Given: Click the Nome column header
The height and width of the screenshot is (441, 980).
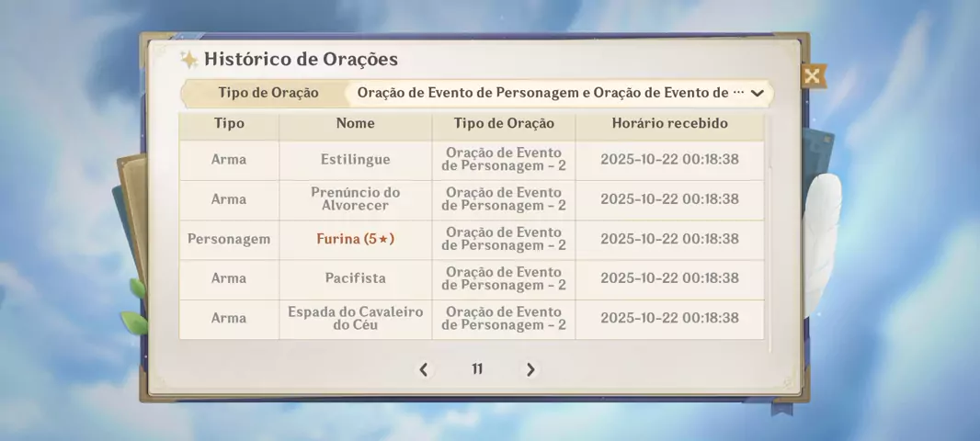Looking at the screenshot, I should click(x=355, y=123).
